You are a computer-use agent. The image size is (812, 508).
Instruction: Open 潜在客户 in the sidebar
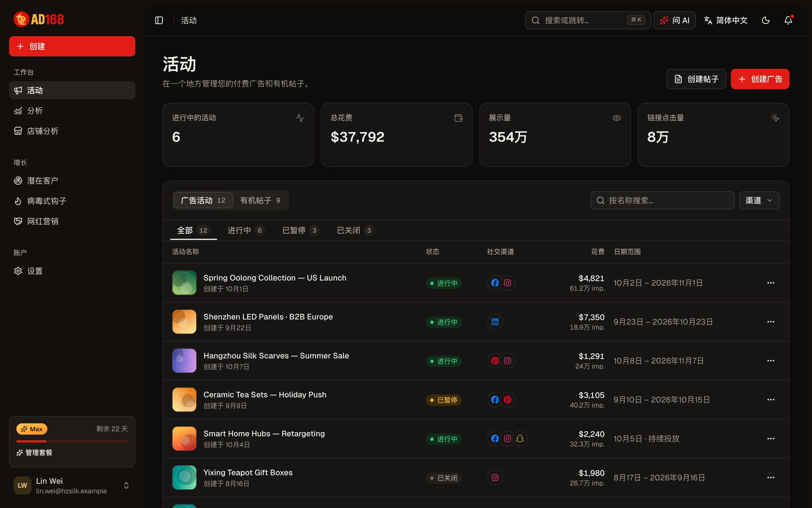click(72, 181)
